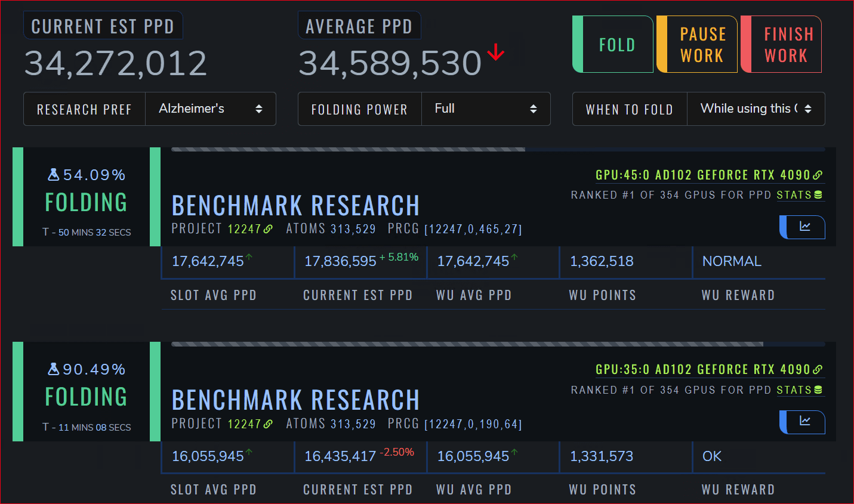Click link icon beside GPU:35:0 RTX 4090

point(818,370)
